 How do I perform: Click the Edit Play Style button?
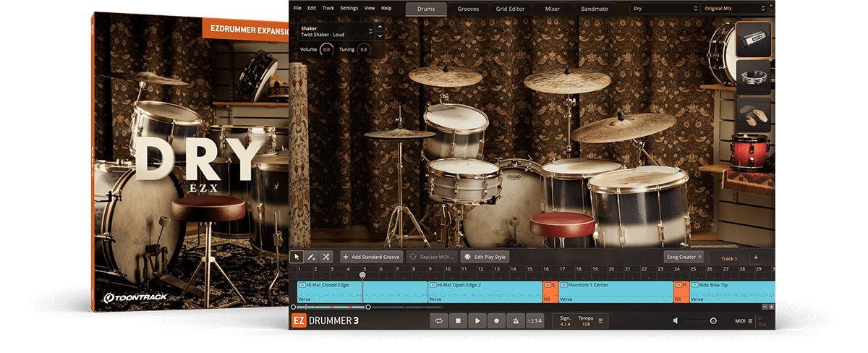tap(485, 257)
